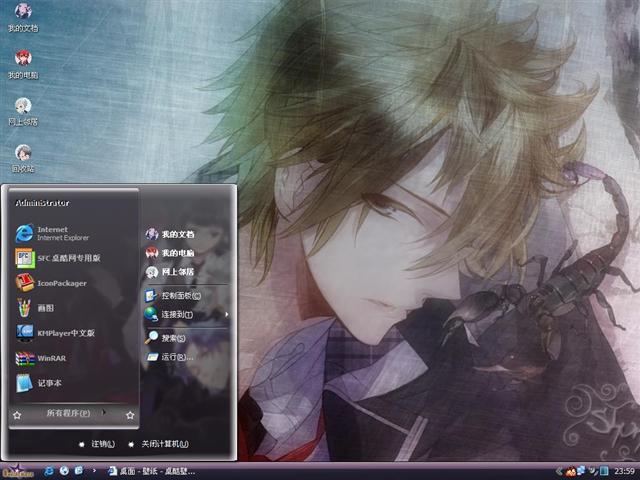Image resolution: width=640 pixels, height=480 pixels.
Task: Switch to the 桌面 - 壁纸 taskbar window
Action: pyautogui.click(x=152, y=471)
